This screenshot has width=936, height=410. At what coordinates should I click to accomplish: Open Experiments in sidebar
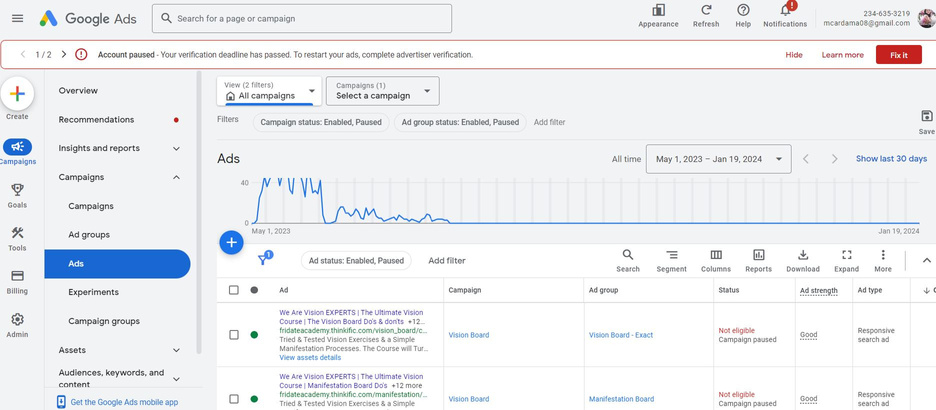(x=94, y=292)
